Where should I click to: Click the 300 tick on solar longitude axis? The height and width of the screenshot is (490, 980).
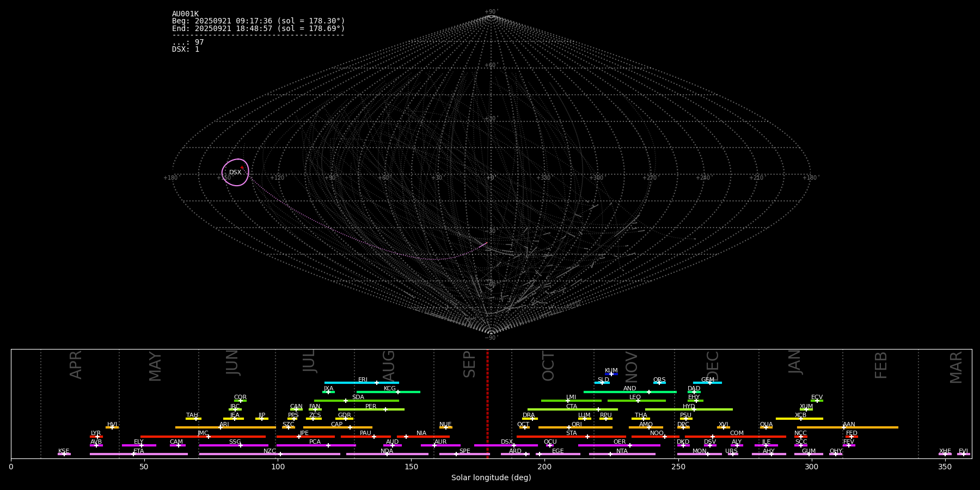click(812, 467)
